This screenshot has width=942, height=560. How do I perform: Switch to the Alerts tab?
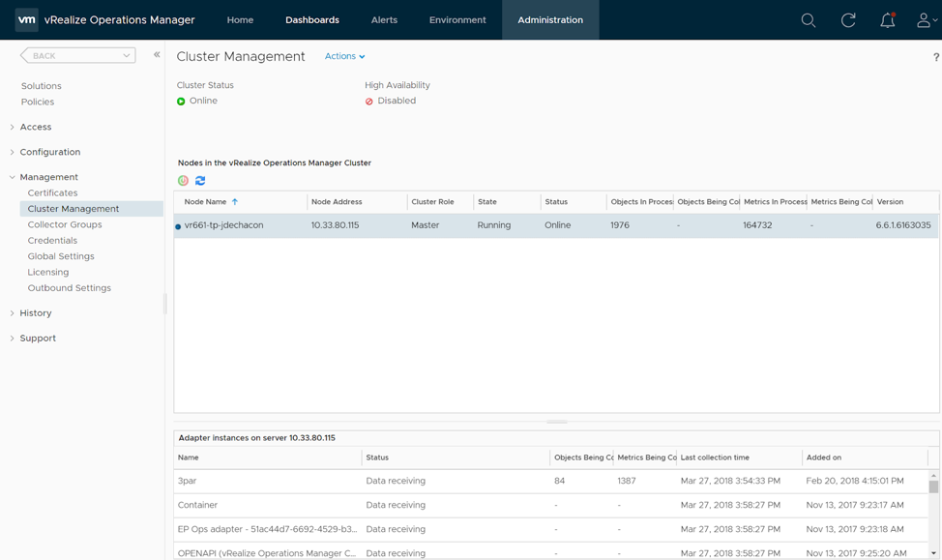coord(384,20)
